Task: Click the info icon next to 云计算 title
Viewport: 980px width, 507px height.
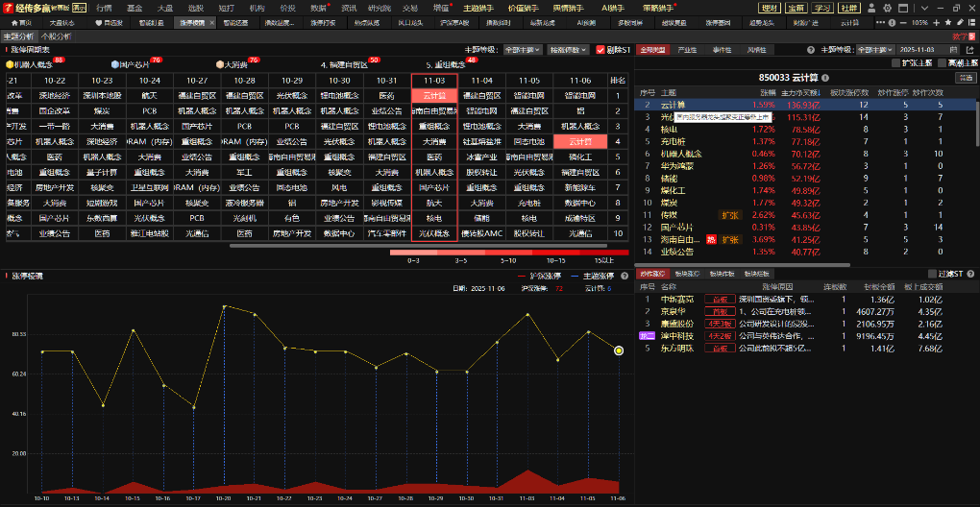Action: 824,78
